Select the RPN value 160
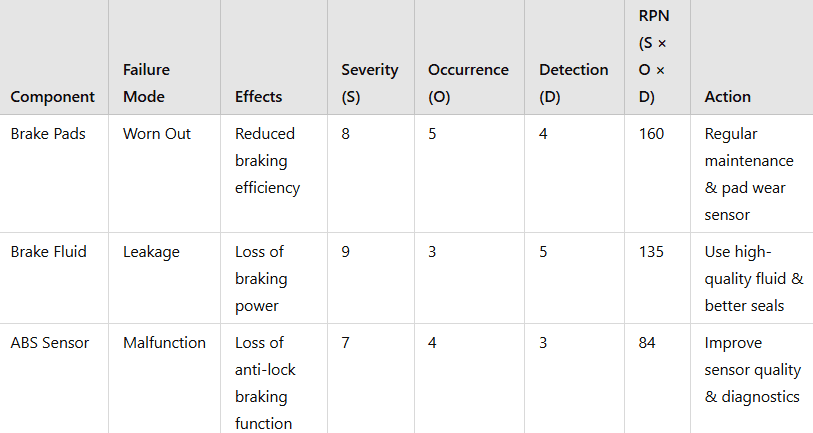The height and width of the screenshot is (433, 813). tap(651, 133)
